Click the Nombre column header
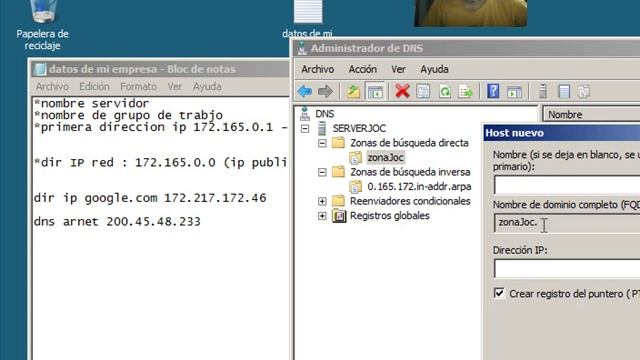This screenshot has width=640, height=360. click(591, 115)
